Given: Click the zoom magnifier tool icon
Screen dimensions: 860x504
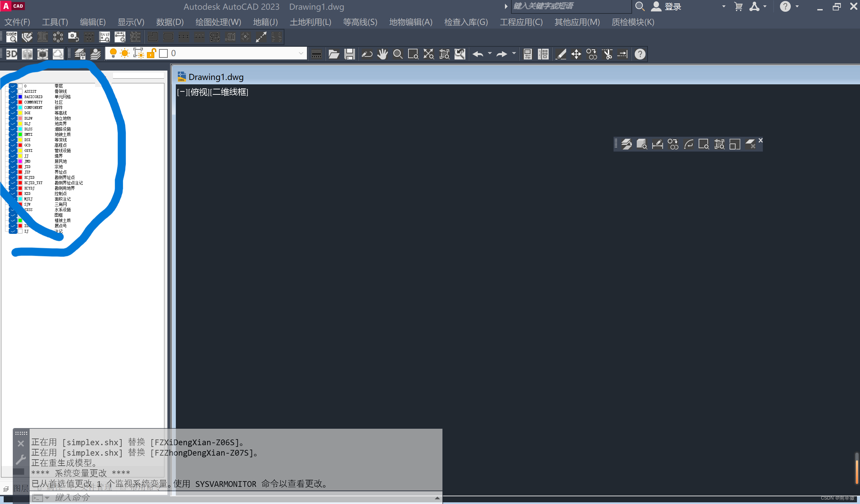Looking at the screenshot, I should (398, 54).
